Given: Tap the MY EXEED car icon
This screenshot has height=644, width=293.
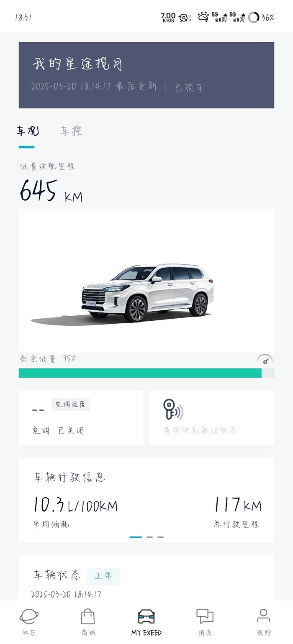Looking at the screenshot, I should (x=146, y=616).
